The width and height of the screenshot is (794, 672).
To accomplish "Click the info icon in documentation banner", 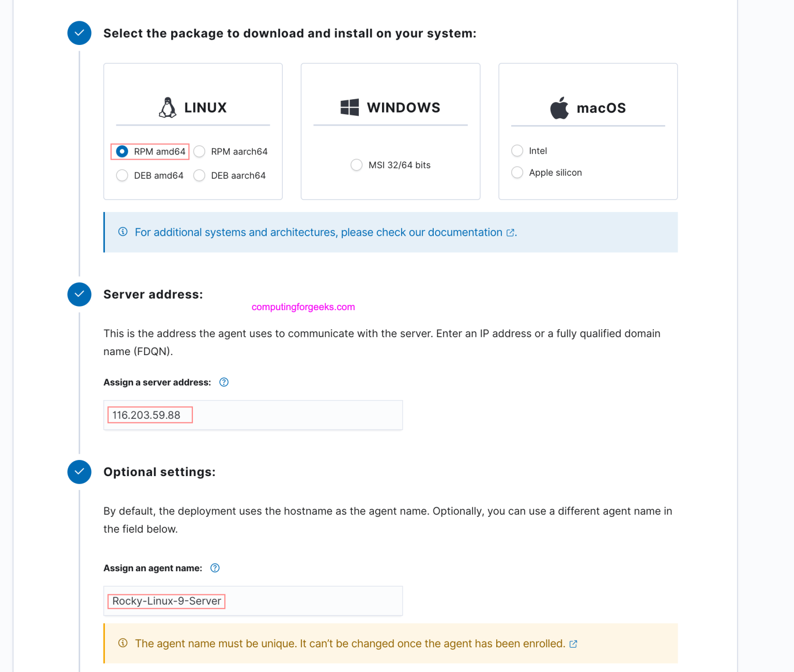I will pos(123,232).
